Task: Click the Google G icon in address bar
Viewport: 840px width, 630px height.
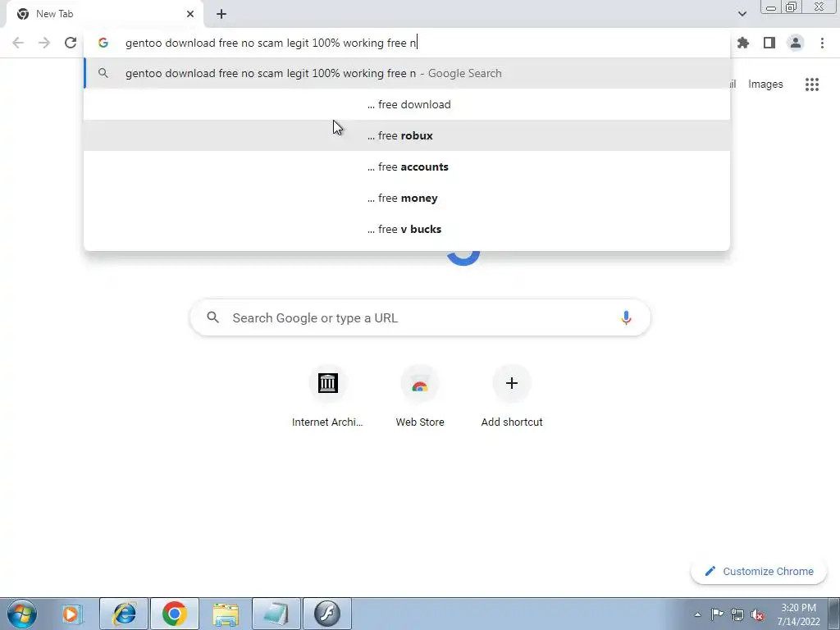Action: pos(103,43)
